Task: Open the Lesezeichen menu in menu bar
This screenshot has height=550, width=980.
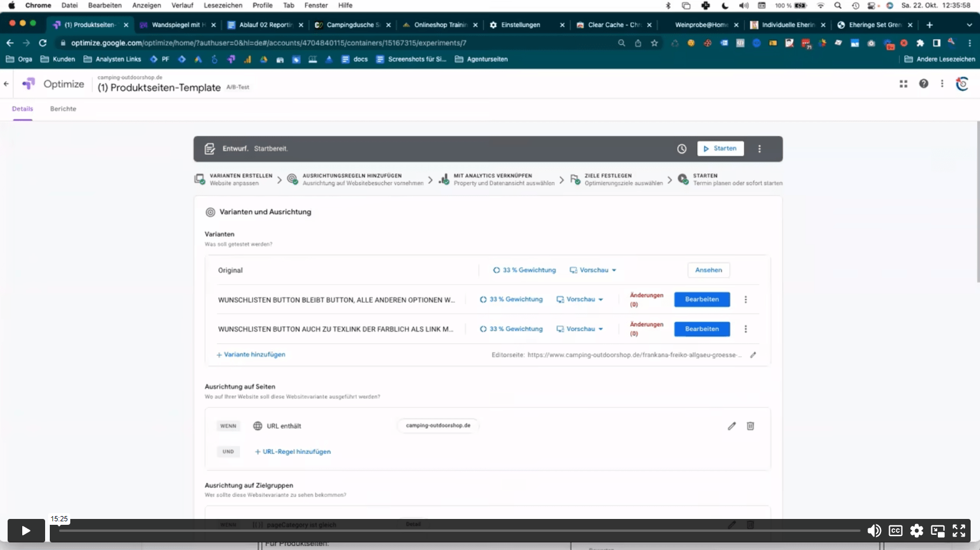Action: coord(223,5)
